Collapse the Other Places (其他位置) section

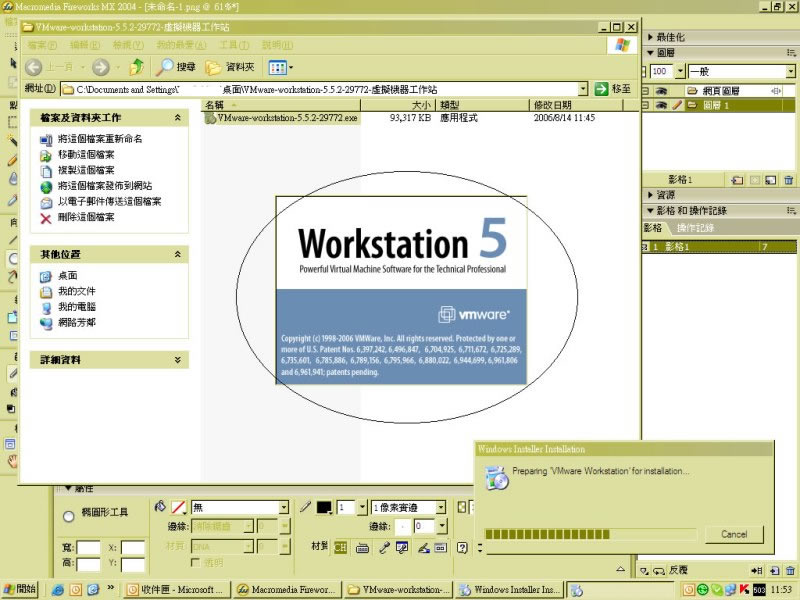click(x=178, y=254)
